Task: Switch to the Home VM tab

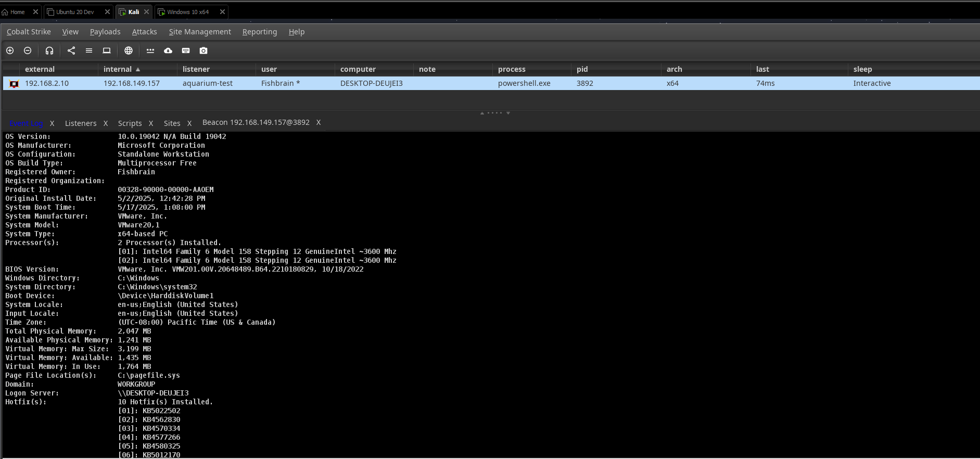Action: pos(17,12)
